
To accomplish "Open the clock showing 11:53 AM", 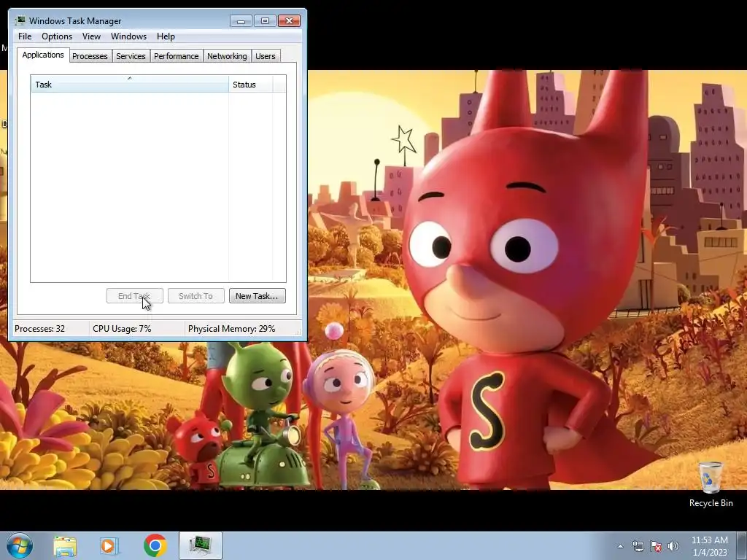I will pos(709,540).
